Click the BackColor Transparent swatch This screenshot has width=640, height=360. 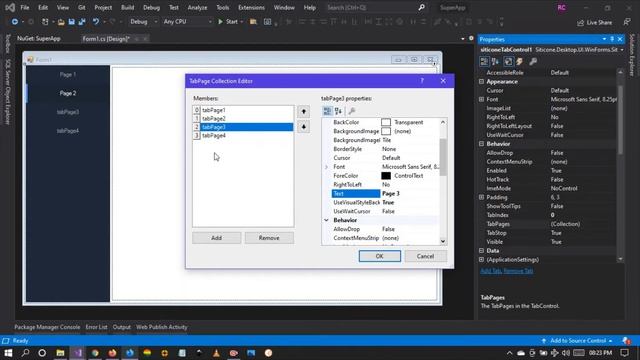(x=386, y=122)
